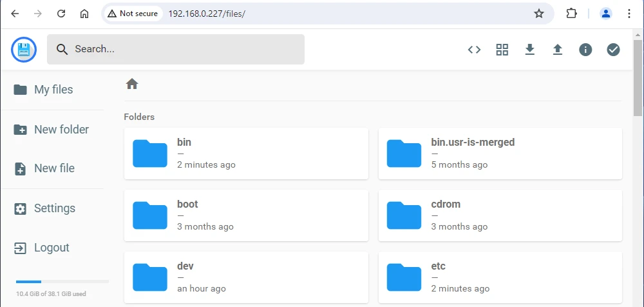Image resolution: width=644 pixels, height=307 pixels.
Task: Open the bin folder
Action: [x=245, y=153]
